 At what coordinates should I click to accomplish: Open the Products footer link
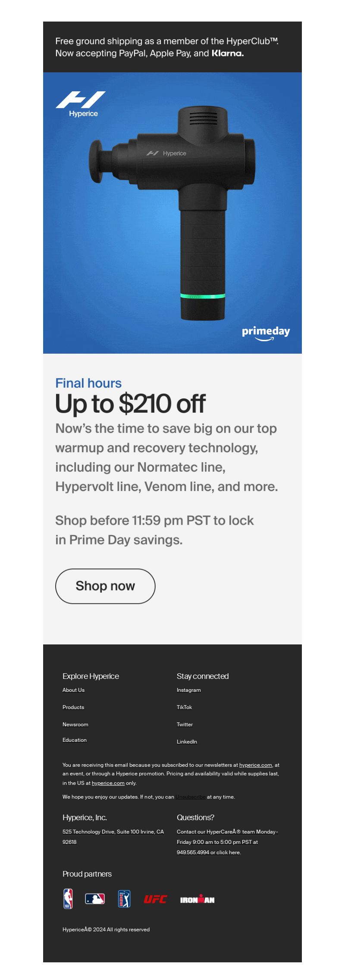click(x=73, y=707)
